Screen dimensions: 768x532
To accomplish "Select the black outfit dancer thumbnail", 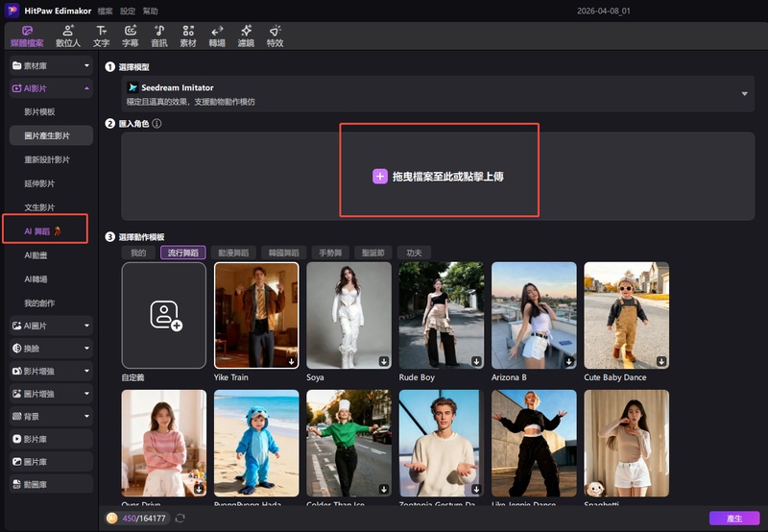I will point(534,443).
